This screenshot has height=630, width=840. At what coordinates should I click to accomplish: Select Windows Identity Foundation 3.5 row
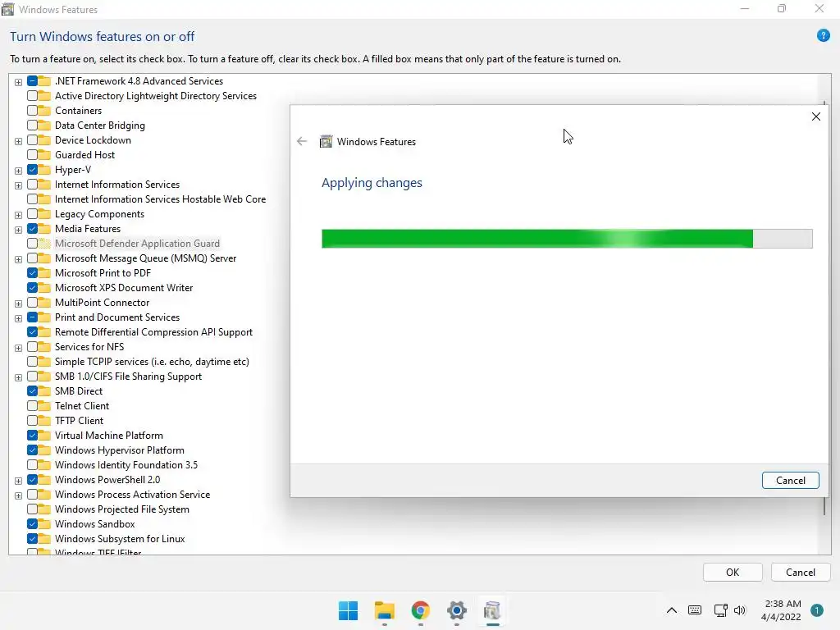126,465
